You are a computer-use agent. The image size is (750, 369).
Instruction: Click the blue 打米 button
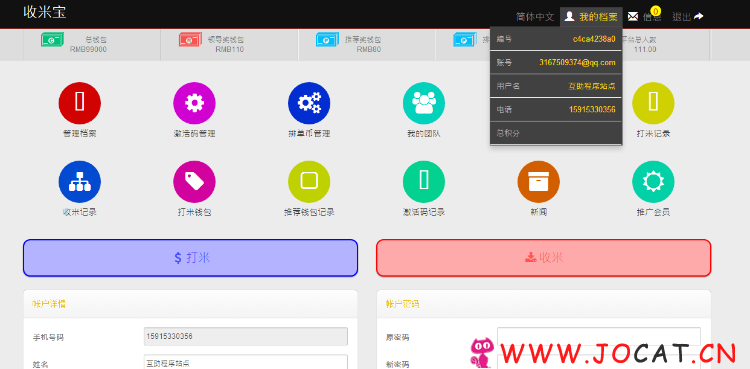tap(190, 258)
